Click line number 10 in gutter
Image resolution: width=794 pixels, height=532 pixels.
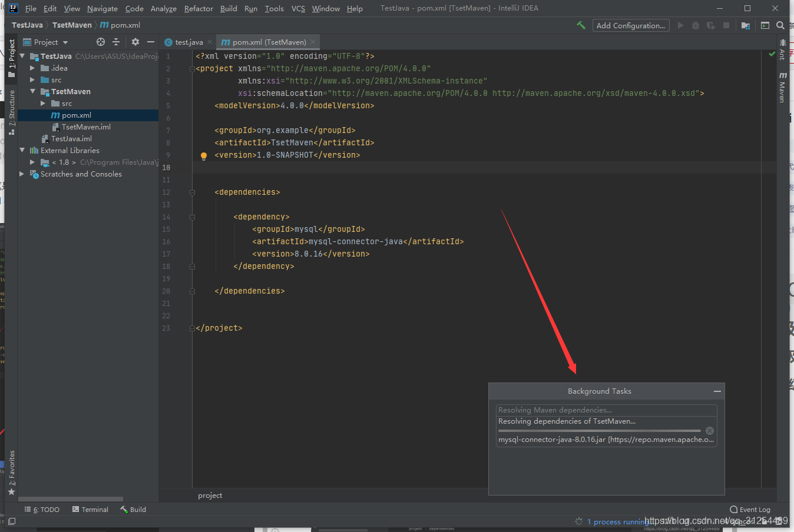click(166, 168)
